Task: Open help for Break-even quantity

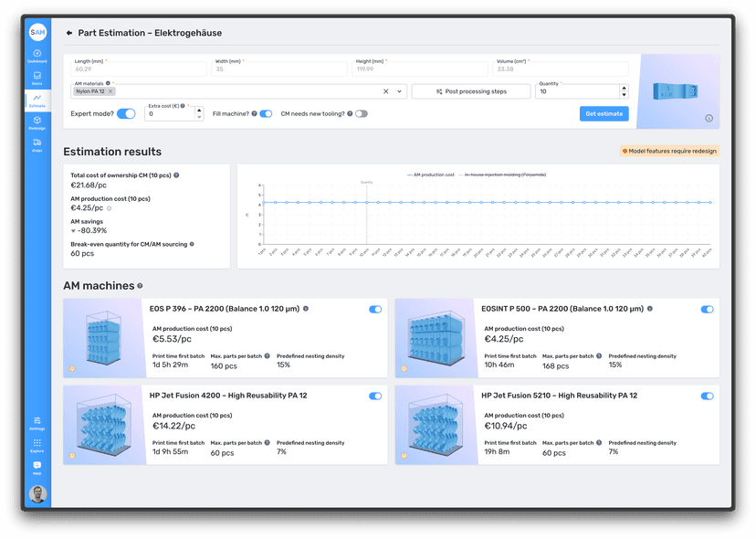Action: [x=192, y=244]
